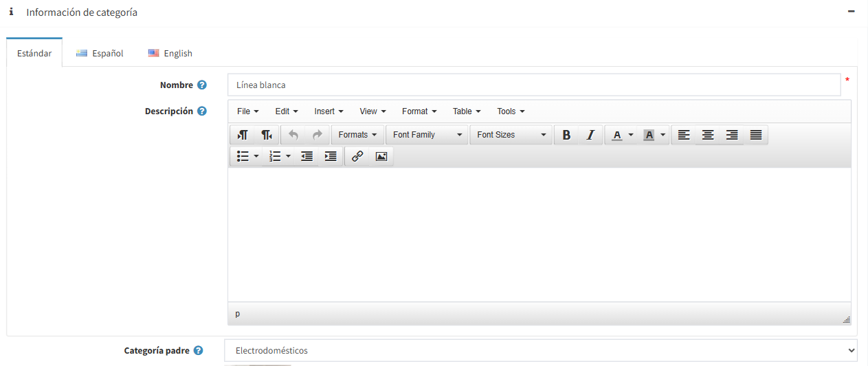
Task: Collapse the Información de categoría panel
Action: tap(851, 12)
